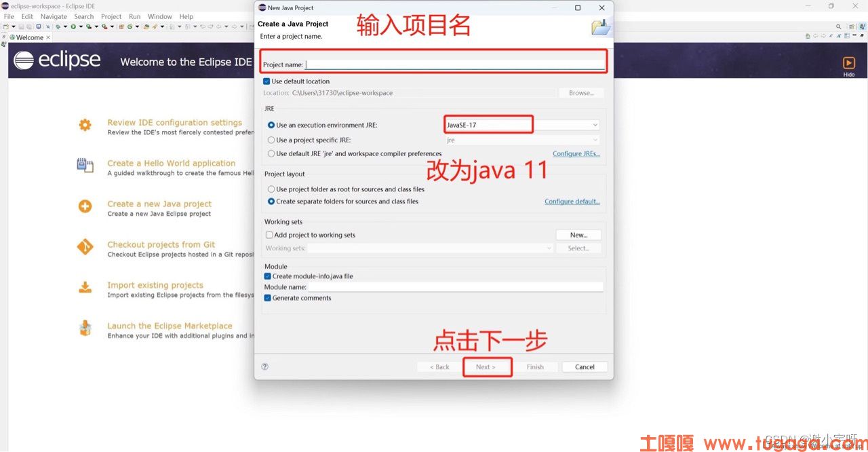This screenshot has height=452, width=868.
Task: Toggle Add project to working sets checkbox
Action: (269, 236)
